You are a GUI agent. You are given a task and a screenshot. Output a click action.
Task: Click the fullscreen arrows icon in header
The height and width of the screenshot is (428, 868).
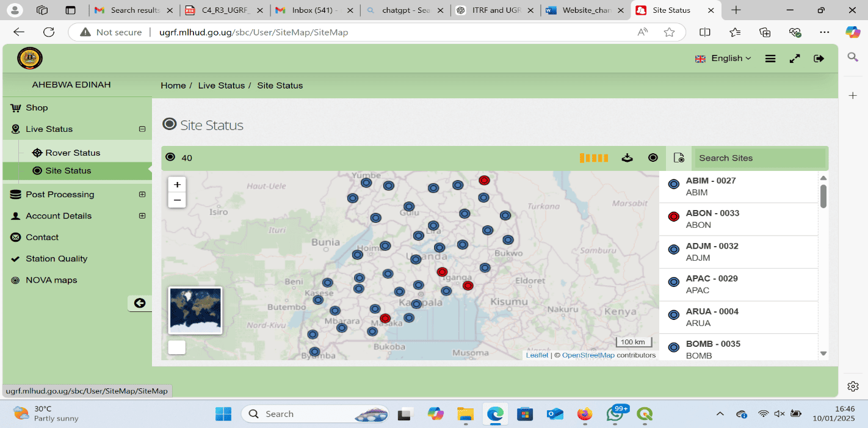(x=794, y=59)
